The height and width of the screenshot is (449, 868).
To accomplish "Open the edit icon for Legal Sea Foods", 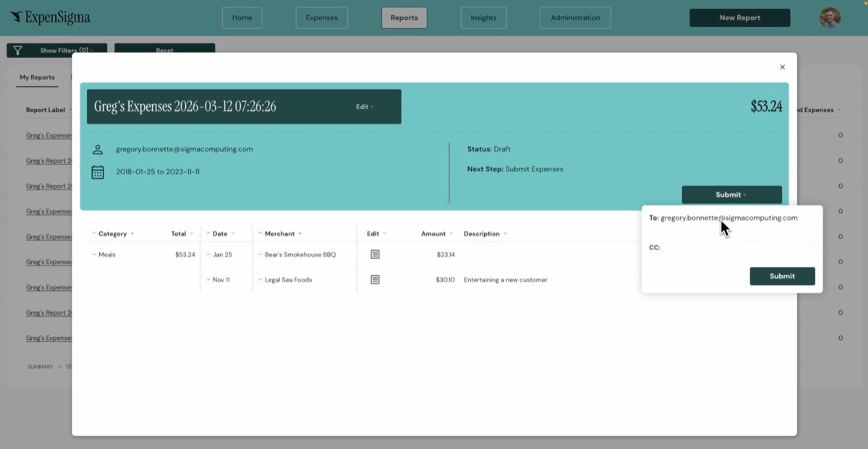I will coord(375,280).
